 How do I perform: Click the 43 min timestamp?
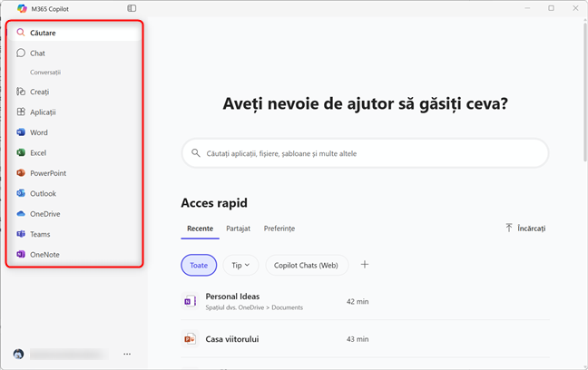coord(358,339)
